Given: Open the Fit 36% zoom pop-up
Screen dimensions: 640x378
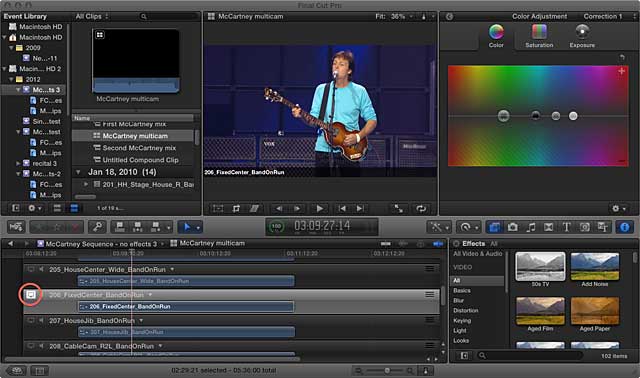Looking at the screenshot, I should click(394, 16).
